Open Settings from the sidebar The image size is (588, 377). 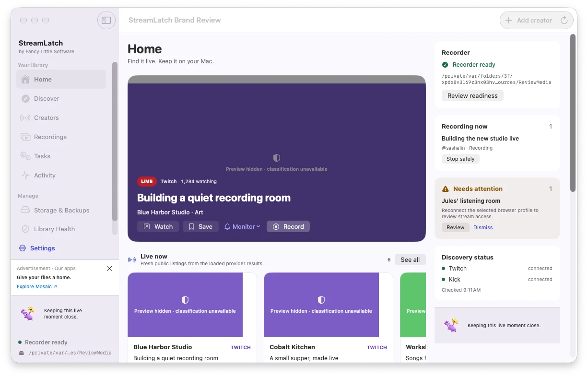point(37,248)
